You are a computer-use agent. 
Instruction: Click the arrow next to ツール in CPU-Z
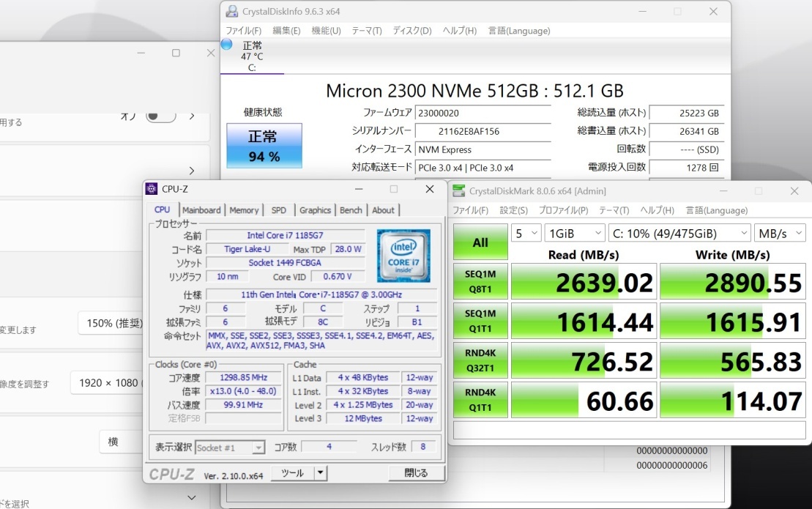tap(321, 473)
